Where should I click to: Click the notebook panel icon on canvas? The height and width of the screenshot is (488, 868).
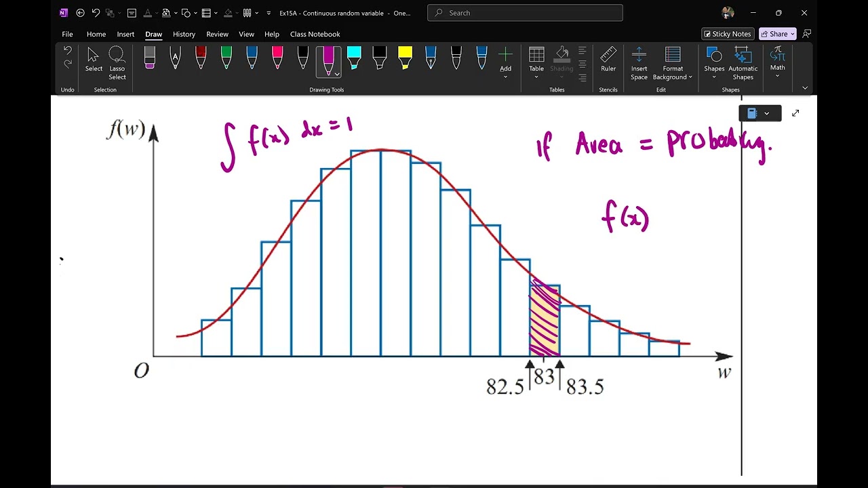(x=752, y=113)
